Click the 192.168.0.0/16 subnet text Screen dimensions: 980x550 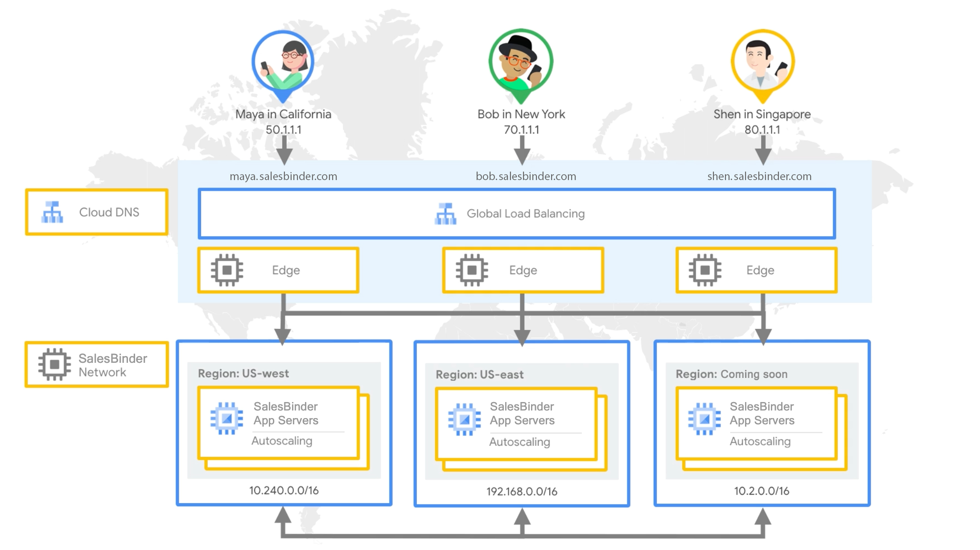(522, 492)
